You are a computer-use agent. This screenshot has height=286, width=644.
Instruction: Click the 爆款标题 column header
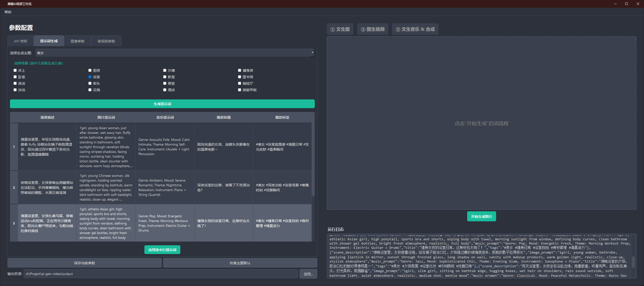pos(223,117)
